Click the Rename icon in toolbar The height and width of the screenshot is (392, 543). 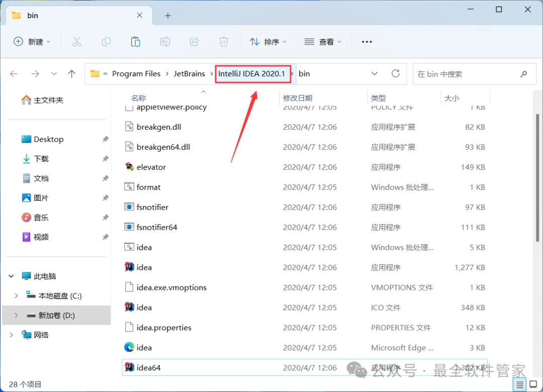(165, 42)
